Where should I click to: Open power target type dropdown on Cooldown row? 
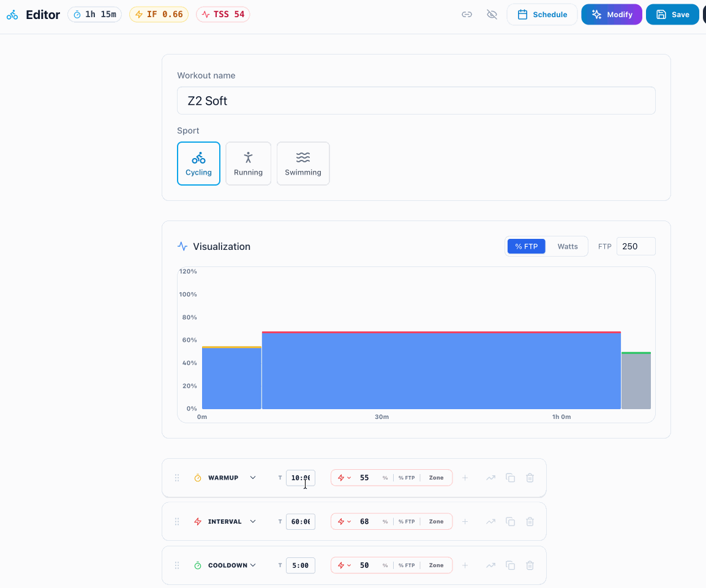344,565
